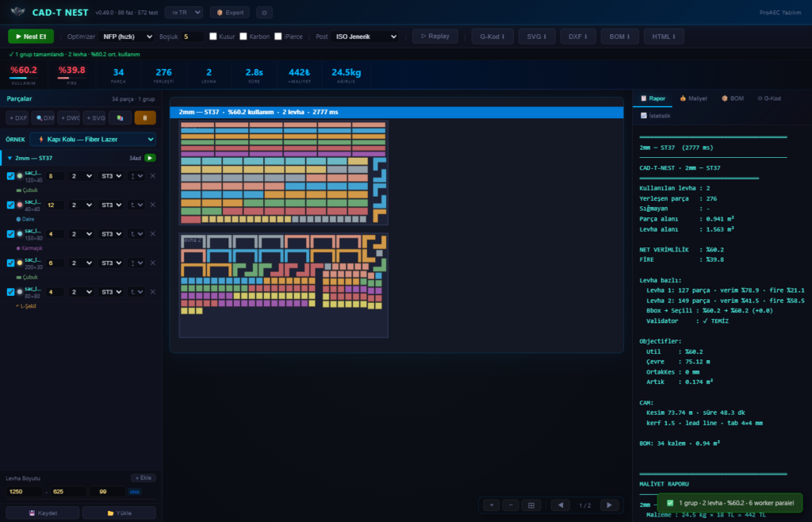Zoom out with the minus button
This screenshot has height=522, width=812.
point(511,505)
